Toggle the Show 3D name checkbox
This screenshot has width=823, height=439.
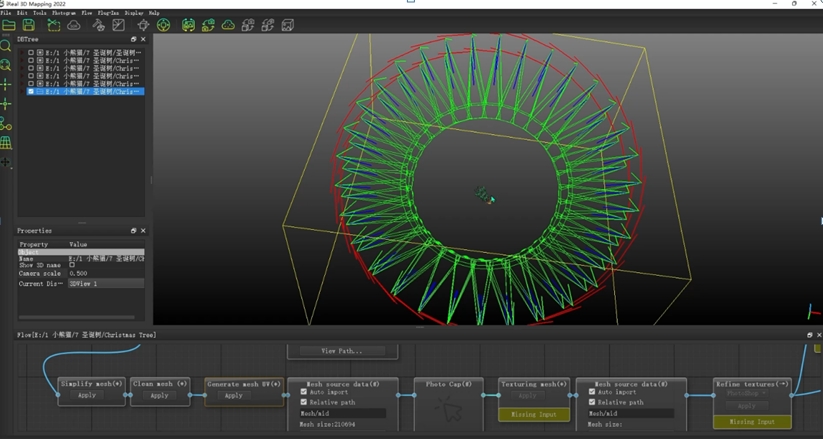pyautogui.click(x=72, y=265)
